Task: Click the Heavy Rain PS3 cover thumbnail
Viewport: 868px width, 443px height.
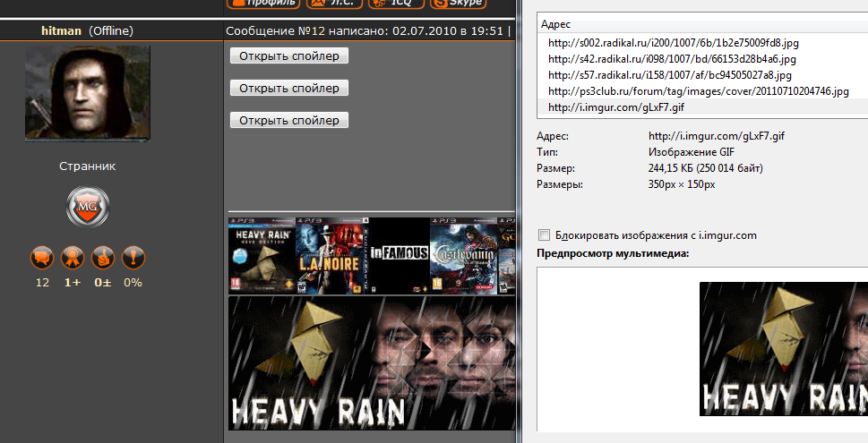Action: tap(262, 255)
